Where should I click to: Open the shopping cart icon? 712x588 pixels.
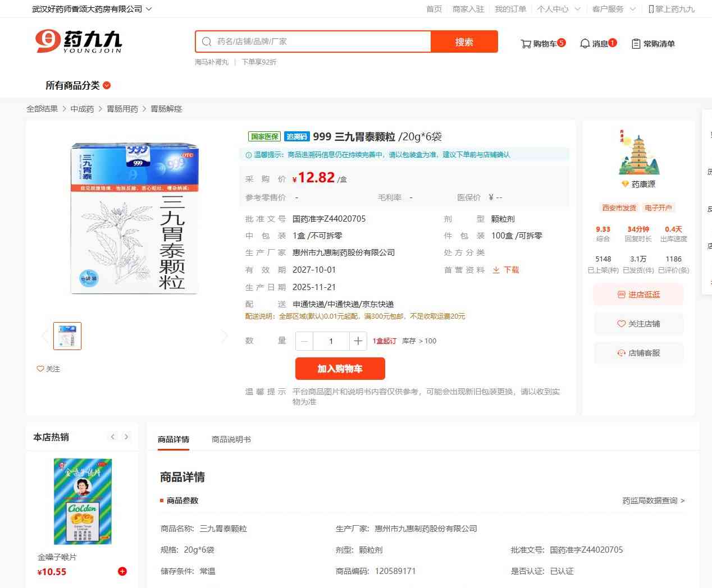526,44
